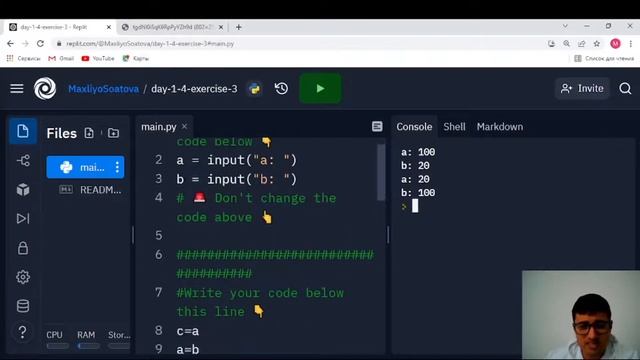Select the Files sidebar icon
The height and width of the screenshot is (360, 640).
coord(23,131)
